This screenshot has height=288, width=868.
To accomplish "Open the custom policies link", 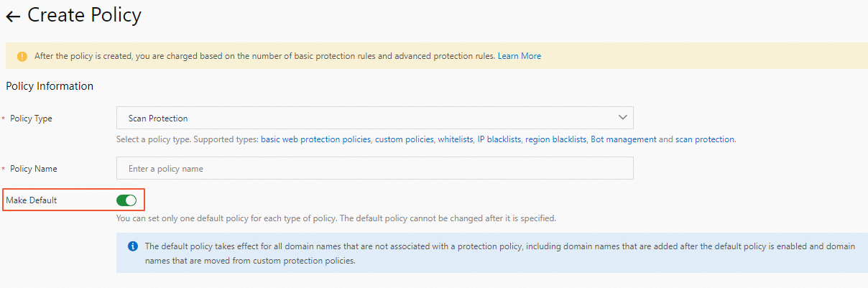I will tap(404, 139).
